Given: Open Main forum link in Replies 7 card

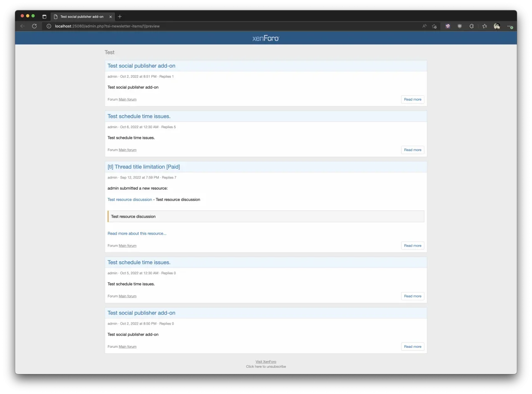Looking at the screenshot, I should 128,245.
